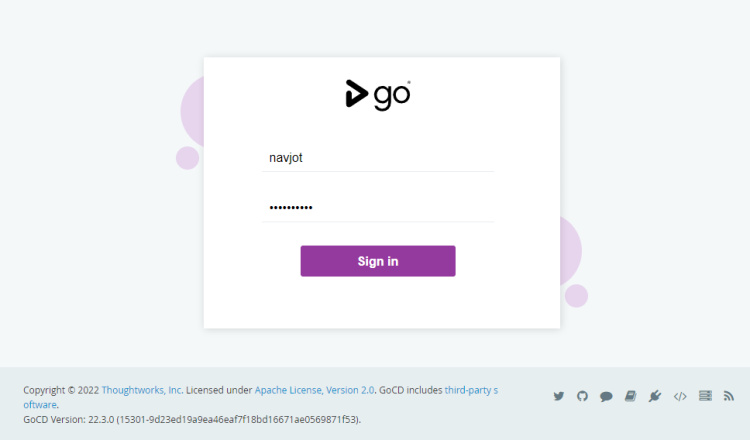Click the GoCD logo above the form
The width and height of the screenshot is (750, 440).
[378, 94]
